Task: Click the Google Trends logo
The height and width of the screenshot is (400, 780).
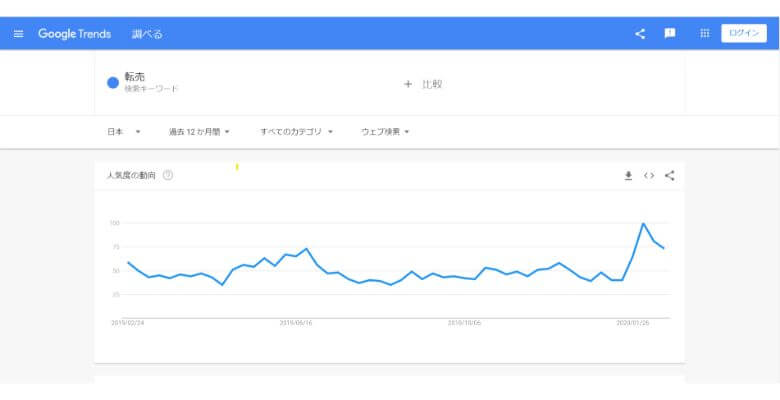Action: [74, 33]
